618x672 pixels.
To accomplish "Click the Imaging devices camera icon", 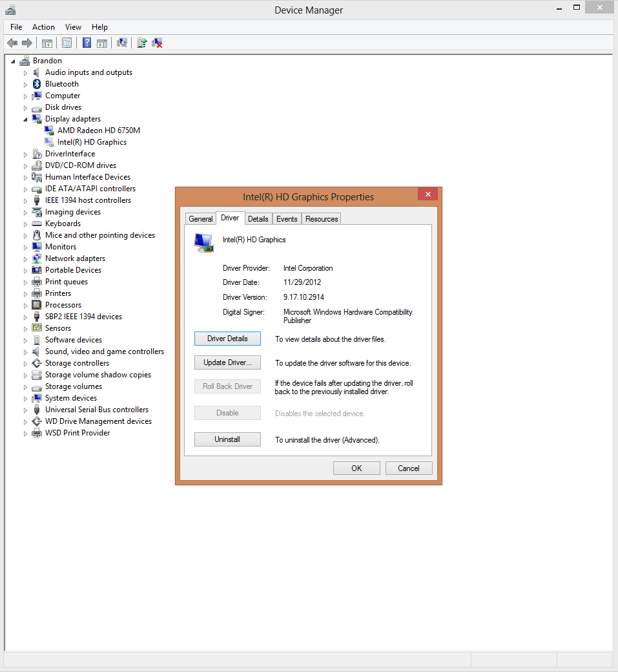I will click(x=37, y=212).
